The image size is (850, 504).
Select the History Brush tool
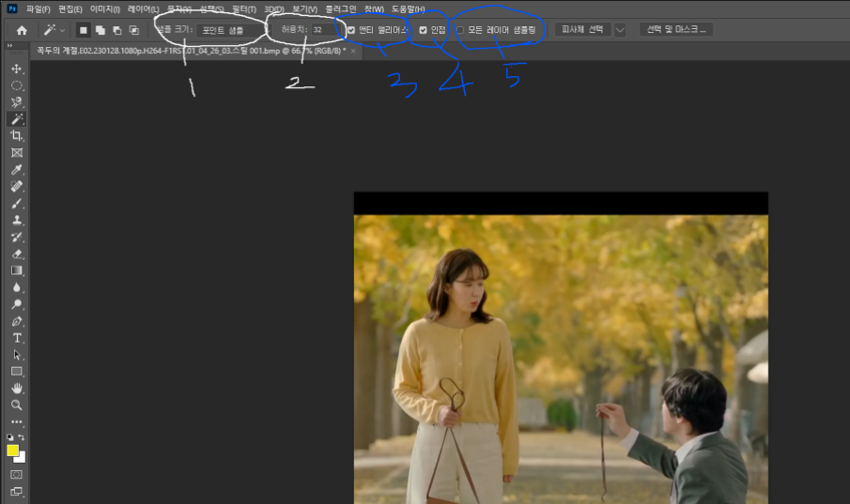coord(17,237)
